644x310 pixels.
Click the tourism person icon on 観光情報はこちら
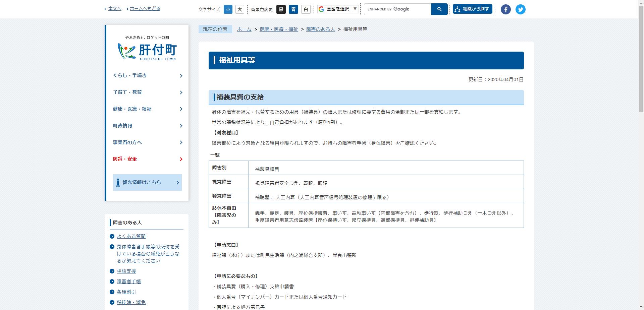(x=119, y=182)
